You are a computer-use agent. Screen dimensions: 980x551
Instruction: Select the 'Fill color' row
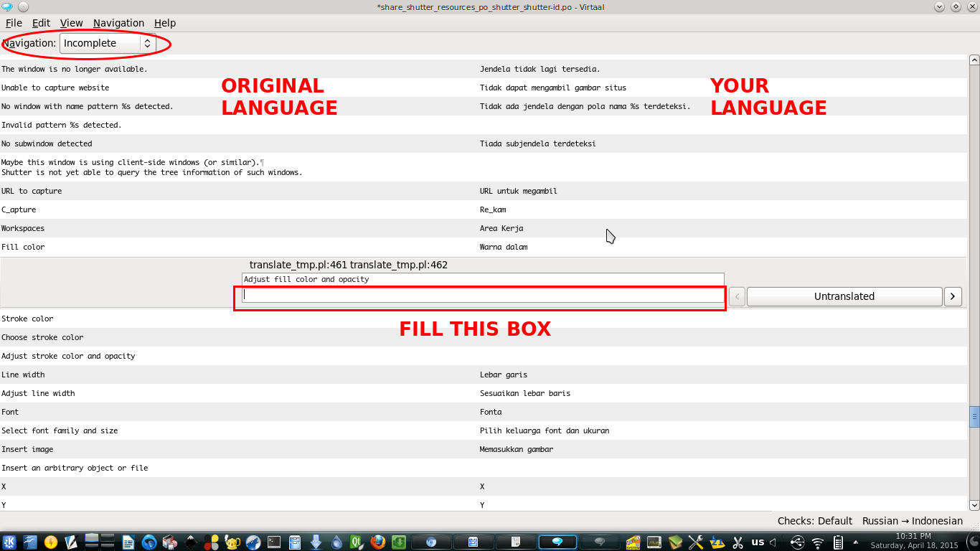484,247
